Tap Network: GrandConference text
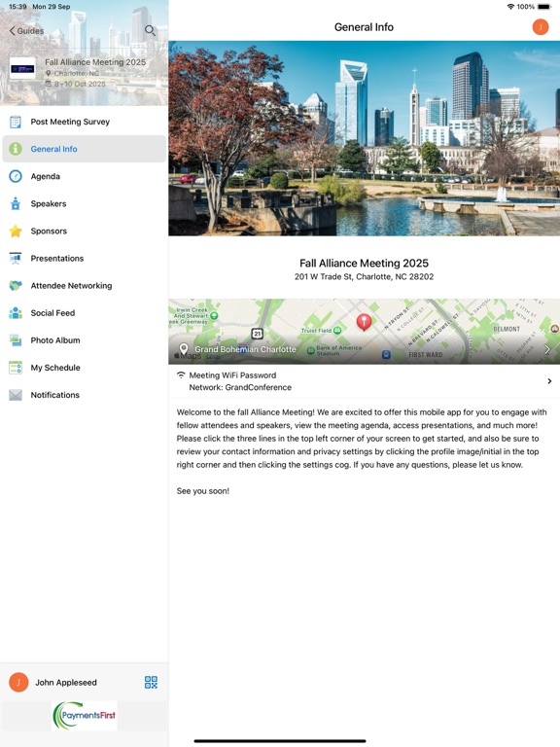Viewport: 560px width, 747px height. 240,387
